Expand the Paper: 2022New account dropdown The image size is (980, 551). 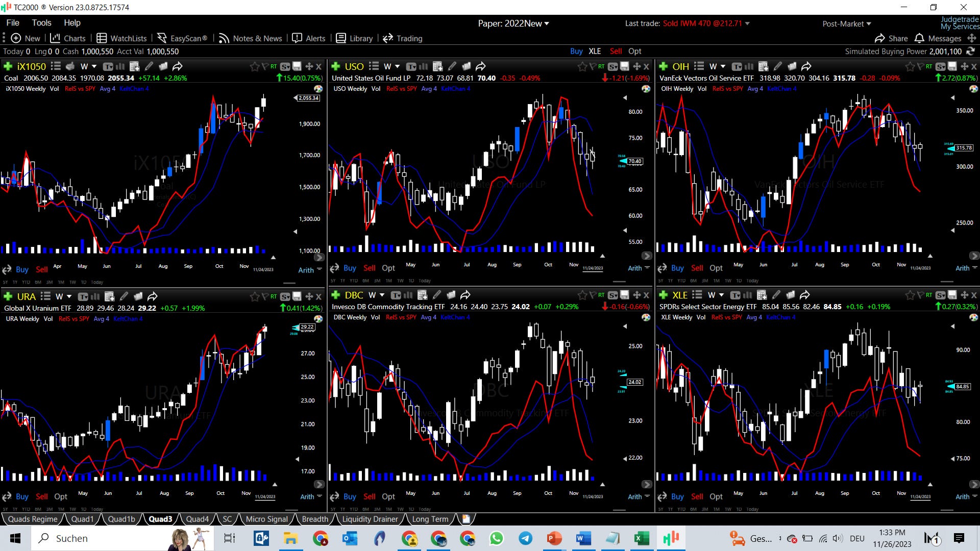point(513,23)
